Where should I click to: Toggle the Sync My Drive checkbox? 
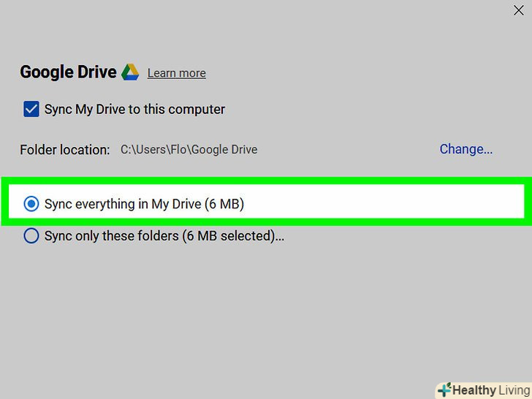(x=31, y=110)
